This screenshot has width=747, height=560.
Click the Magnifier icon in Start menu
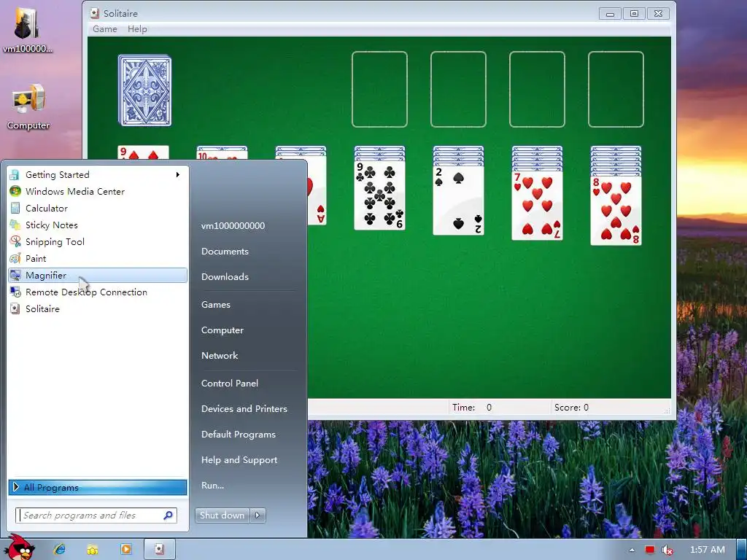point(15,275)
